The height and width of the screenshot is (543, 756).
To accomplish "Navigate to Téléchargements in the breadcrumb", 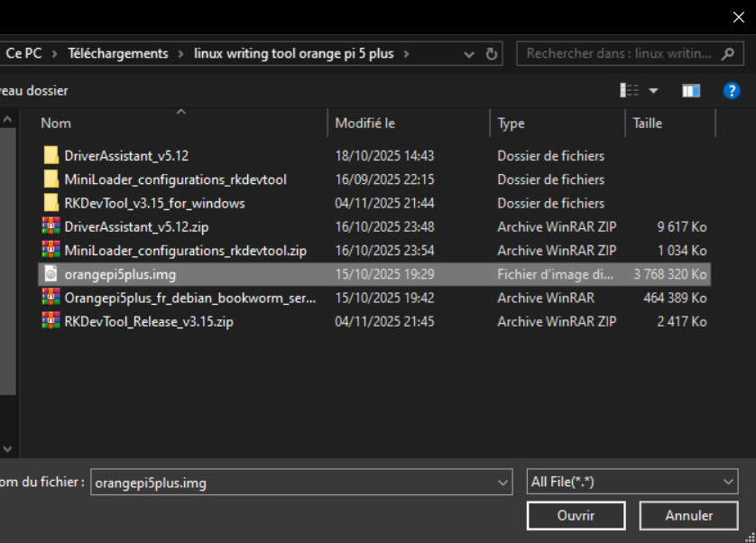I will point(117,53).
